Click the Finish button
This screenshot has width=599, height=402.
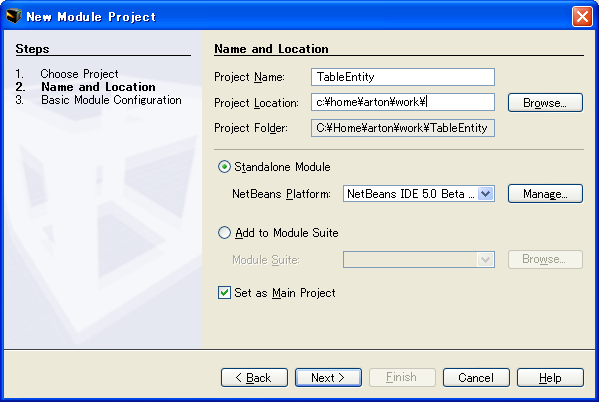tap(402, 378)
